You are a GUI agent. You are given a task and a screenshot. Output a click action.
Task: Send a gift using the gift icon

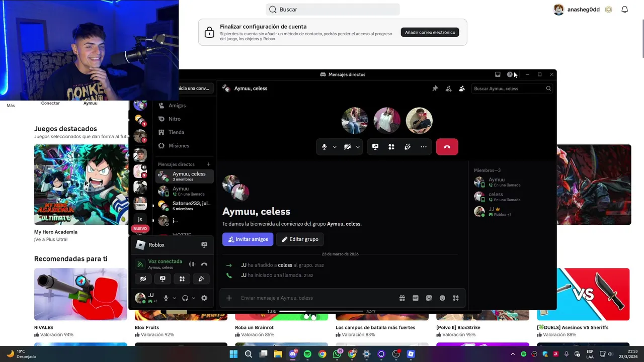coord(402,298)
